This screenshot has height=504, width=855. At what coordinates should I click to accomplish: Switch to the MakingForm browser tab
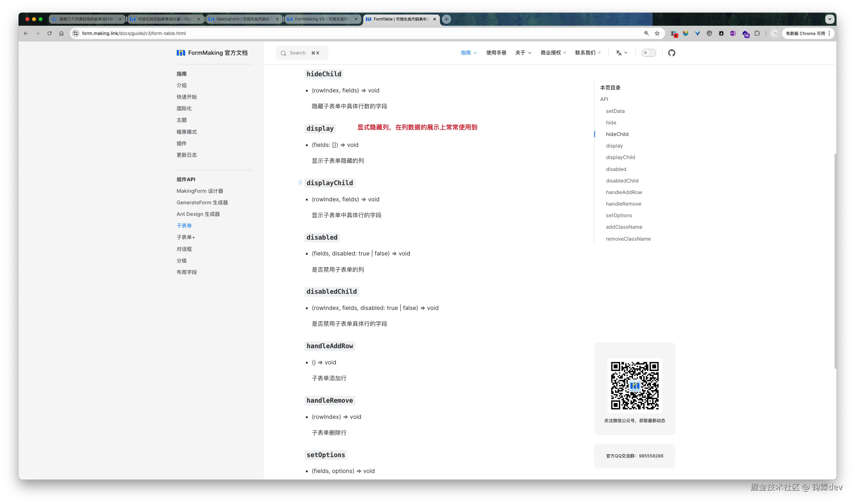[x=243, y=19]
